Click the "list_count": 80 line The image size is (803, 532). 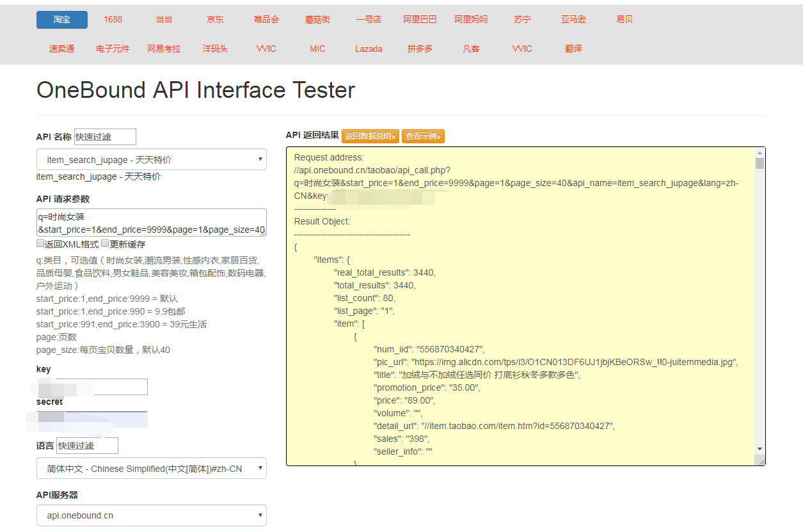coord(365,298)
